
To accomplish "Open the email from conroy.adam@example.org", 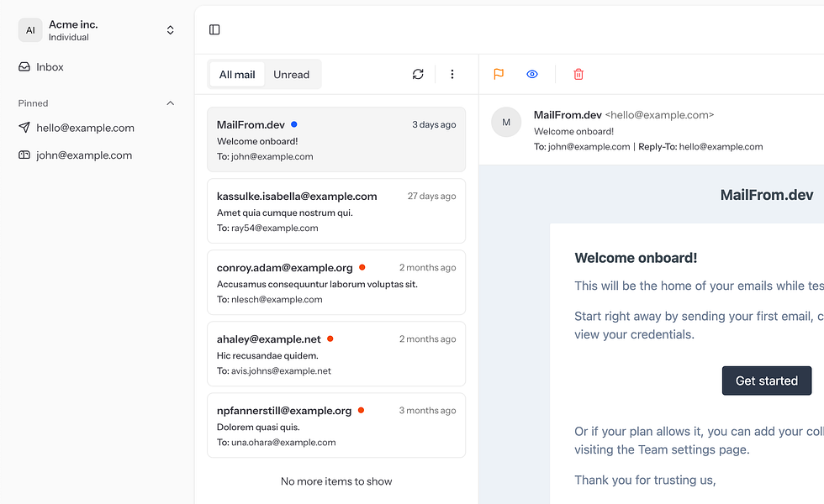I will click(336, 282).
